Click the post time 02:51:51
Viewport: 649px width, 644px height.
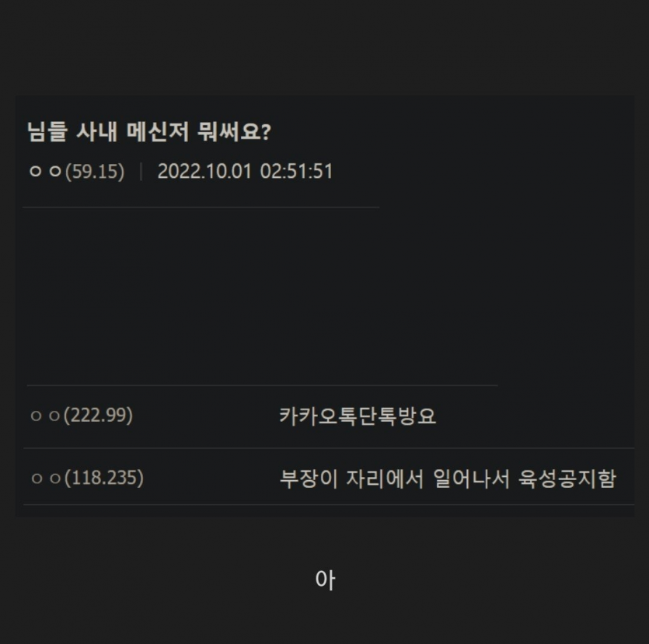296,171
